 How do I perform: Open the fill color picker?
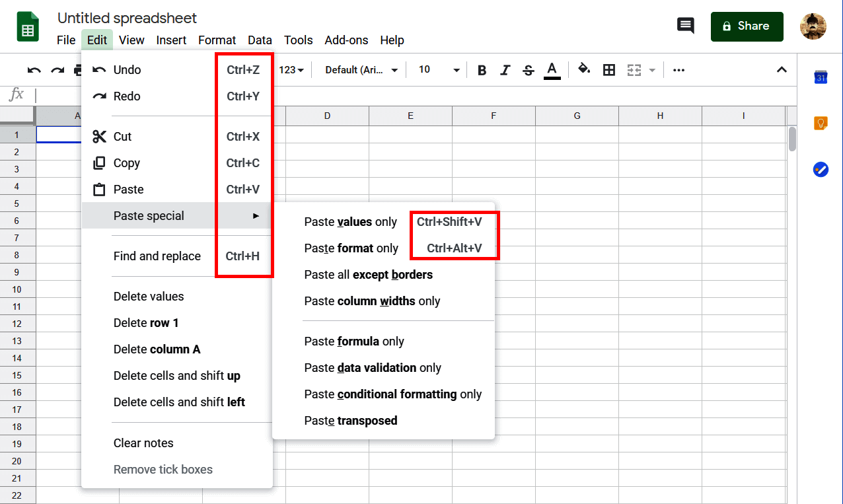(x=584, y=69)
